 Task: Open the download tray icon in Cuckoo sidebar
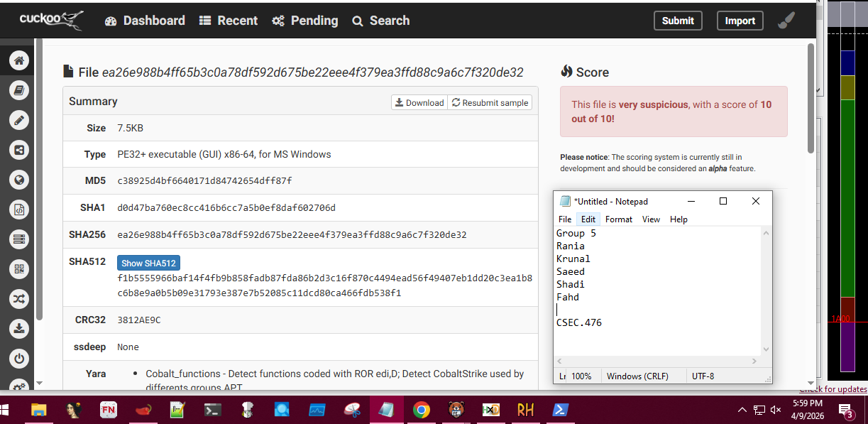point(19,329)
